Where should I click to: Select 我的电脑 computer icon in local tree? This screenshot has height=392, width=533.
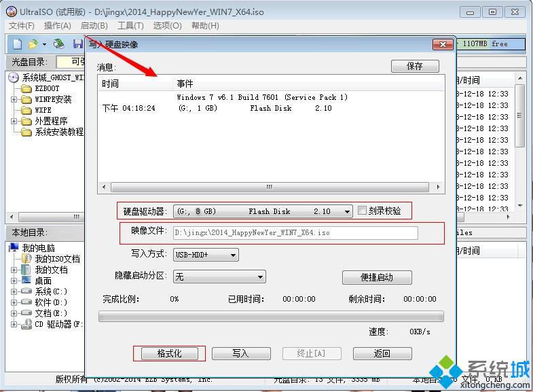click(14, 248)
